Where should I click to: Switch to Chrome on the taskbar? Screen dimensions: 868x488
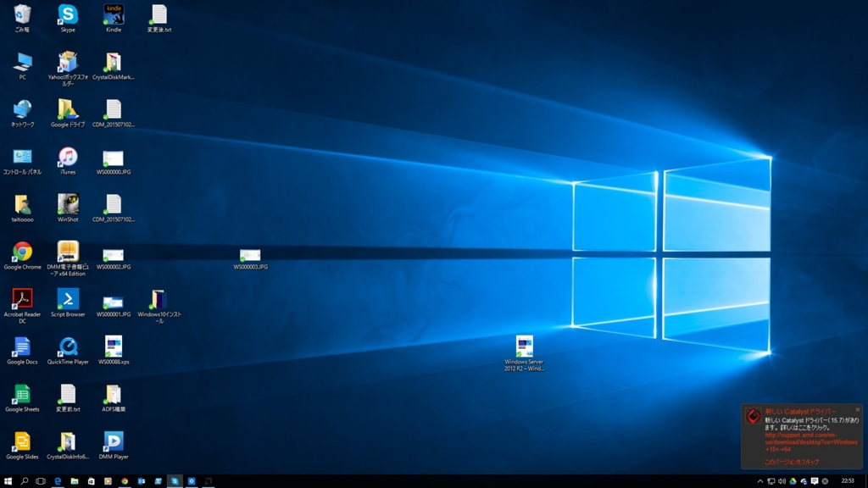[x=125, y=481]
